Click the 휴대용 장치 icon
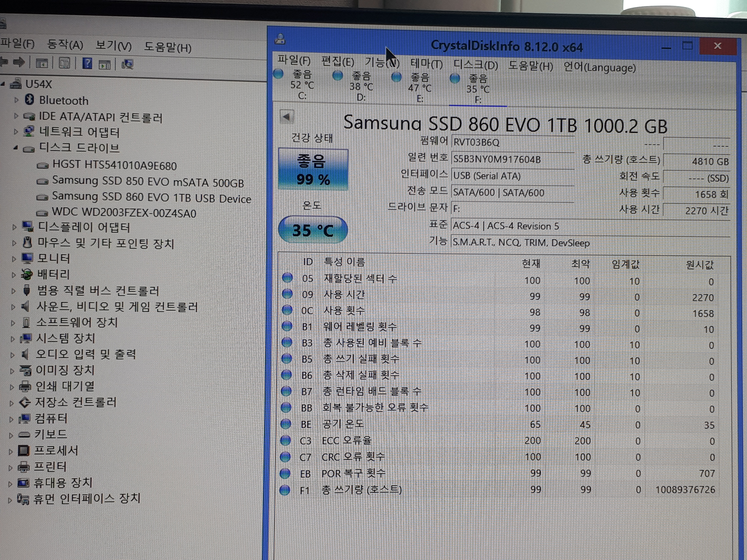Viewport: 747px width, 560px height. click(23, 483)
